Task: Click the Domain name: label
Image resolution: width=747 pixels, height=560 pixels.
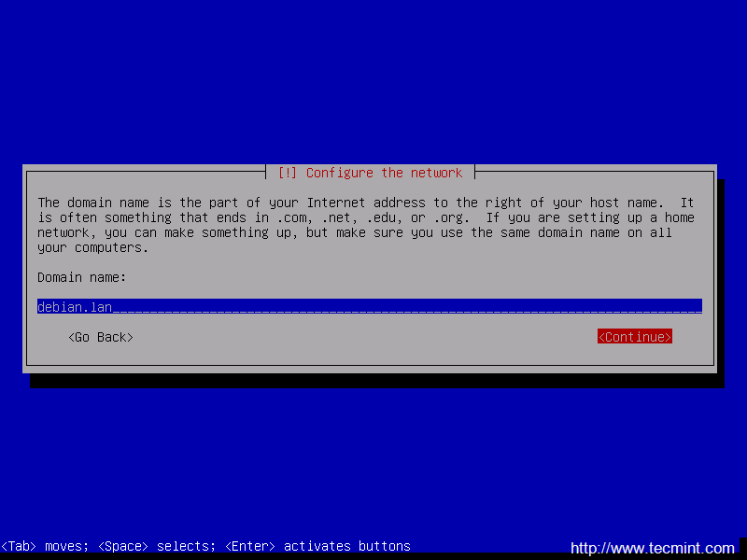Action: point(81,277)
